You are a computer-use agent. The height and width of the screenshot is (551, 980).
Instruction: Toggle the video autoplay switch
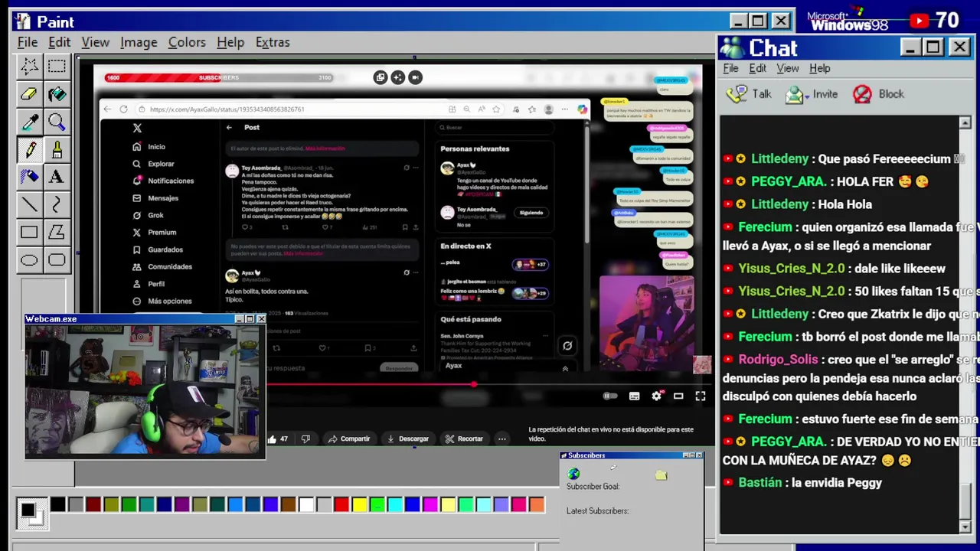point(610,396)
